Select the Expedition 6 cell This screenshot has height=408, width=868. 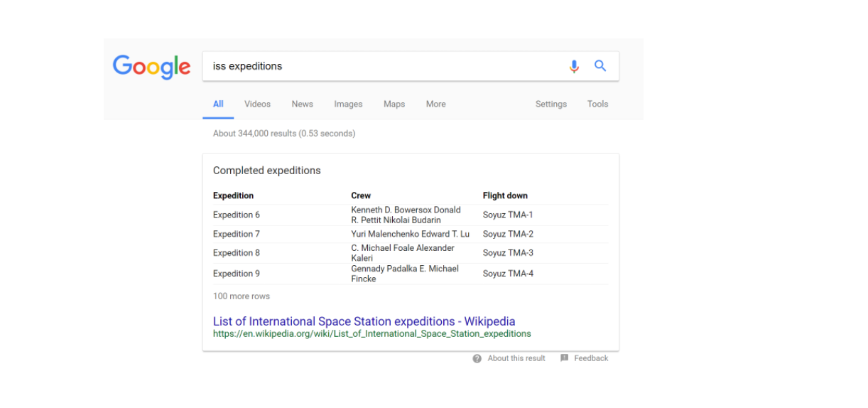[237, 215]
